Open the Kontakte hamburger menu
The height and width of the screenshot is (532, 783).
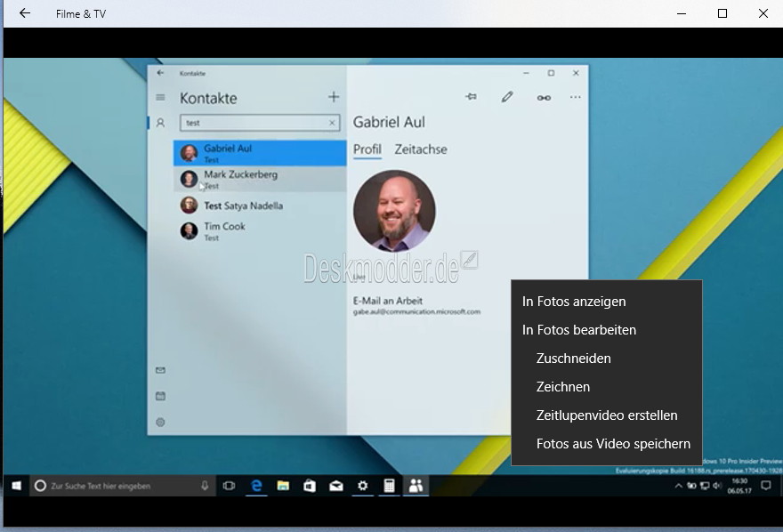click(x=160, y=97)
